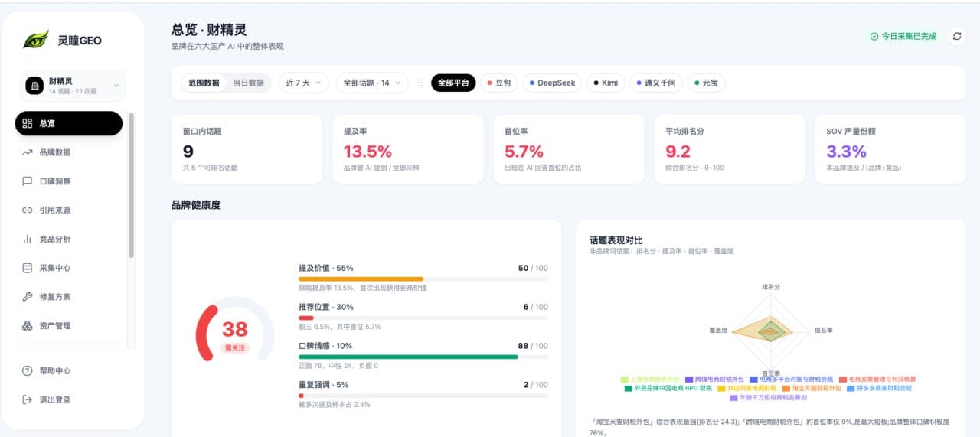980x437 pixels.
Task: Switch to 当日数据 view
Action: point(248,83)
